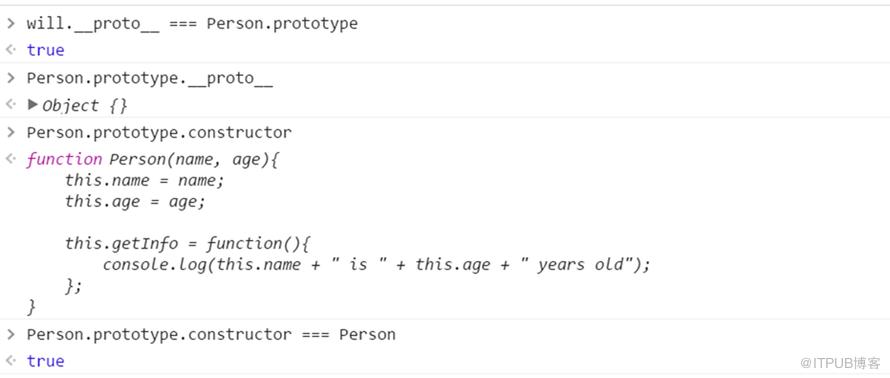Image resolution: width=890 pixels, height=378 pixels.
Task: Click the italic Object {} result
Action: tap(85, 106)
